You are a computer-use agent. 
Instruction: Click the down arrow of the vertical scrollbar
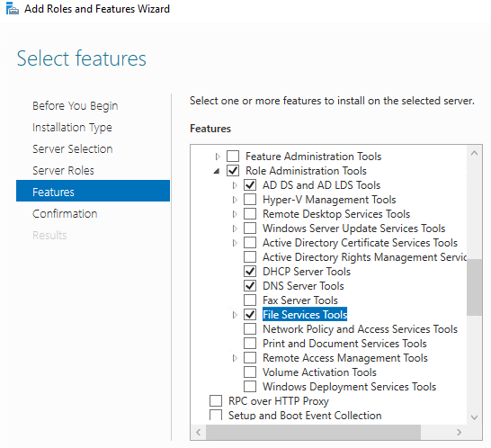coord(474,417)
